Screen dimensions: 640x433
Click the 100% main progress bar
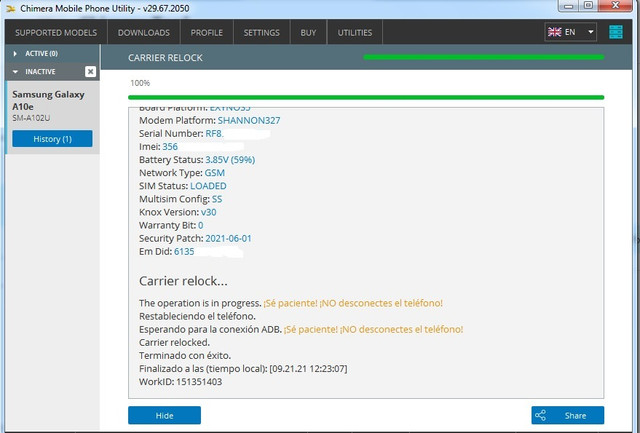click(366, 98)
